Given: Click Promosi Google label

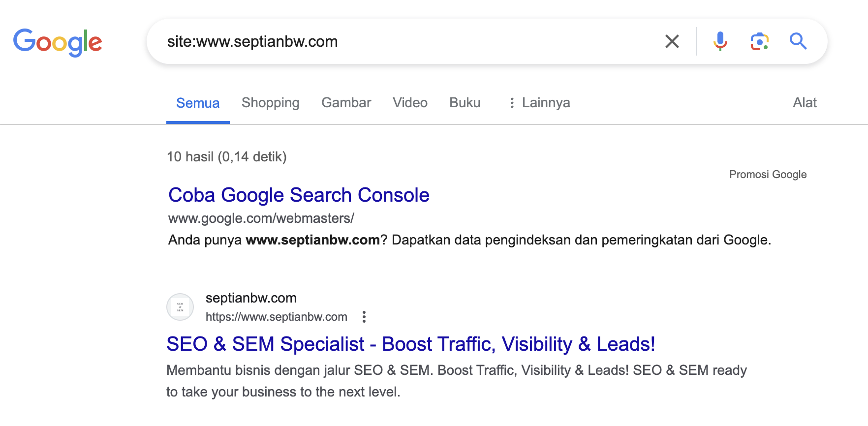Looking at the screenshot, I should coord(767,174).
